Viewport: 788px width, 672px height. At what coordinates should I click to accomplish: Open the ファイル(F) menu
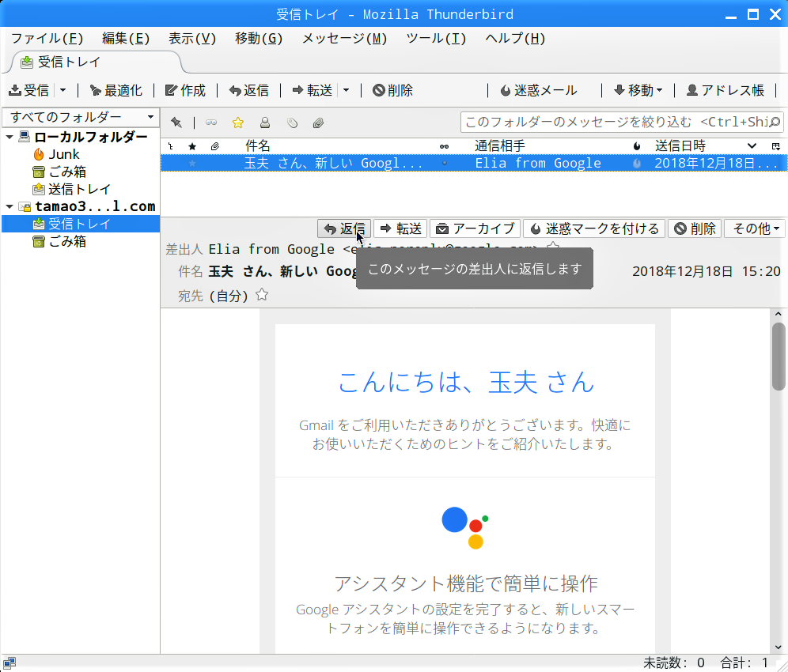coord(47,38)
